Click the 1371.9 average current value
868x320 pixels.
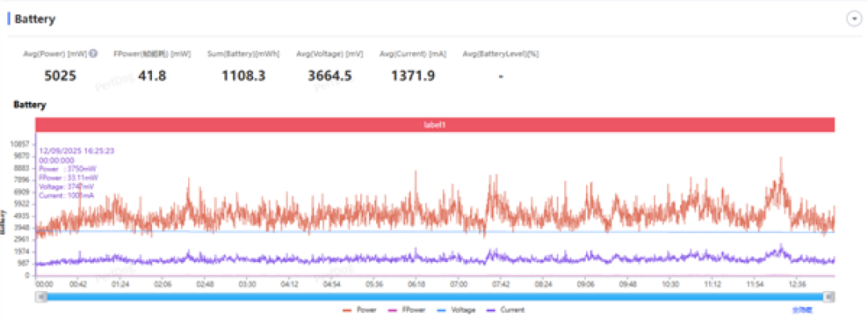[412, 76]
